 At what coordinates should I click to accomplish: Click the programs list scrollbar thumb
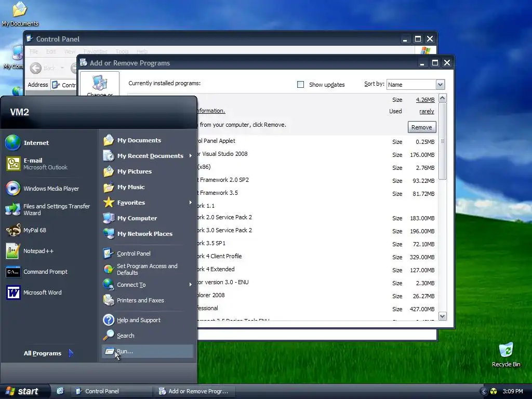click(443, 141)
